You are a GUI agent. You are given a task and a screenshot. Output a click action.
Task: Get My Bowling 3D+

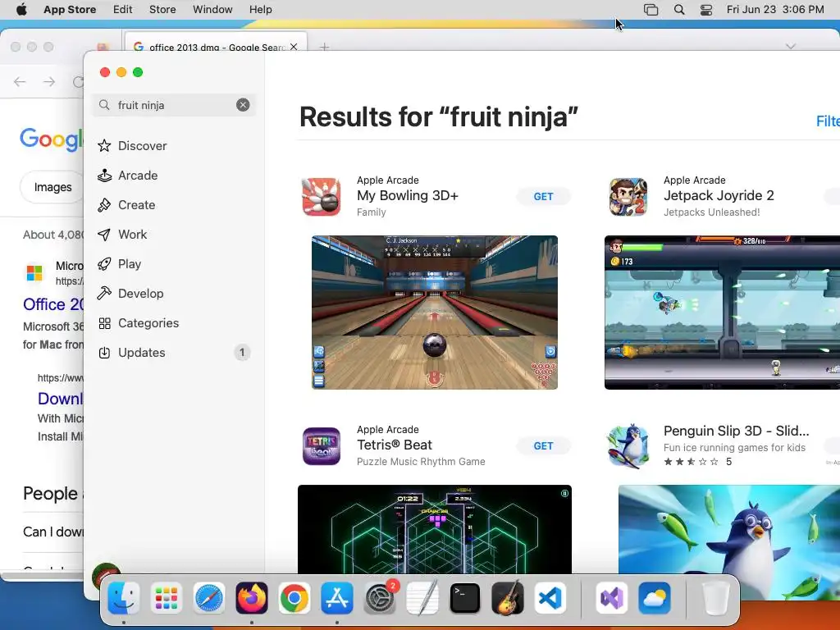(x=543, y=197)
